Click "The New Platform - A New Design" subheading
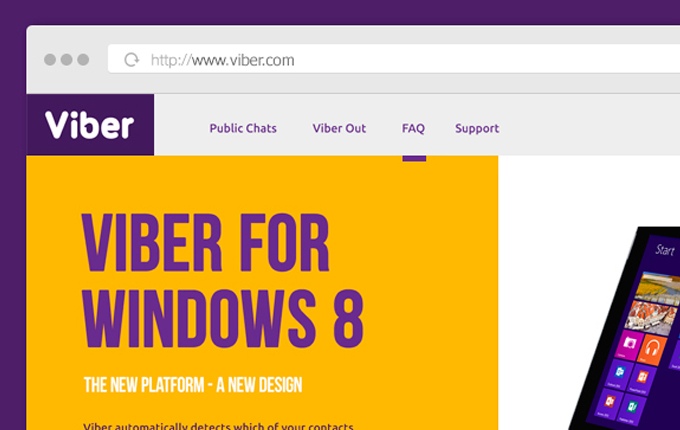 pyautogui.click(x=193, y=385)
